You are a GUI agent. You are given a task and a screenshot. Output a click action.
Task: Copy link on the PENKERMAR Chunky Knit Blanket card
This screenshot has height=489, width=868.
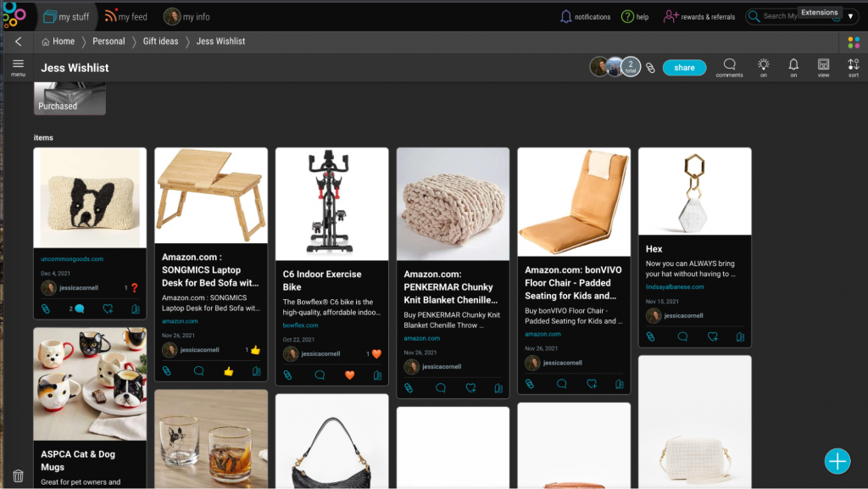click(409, 388)
